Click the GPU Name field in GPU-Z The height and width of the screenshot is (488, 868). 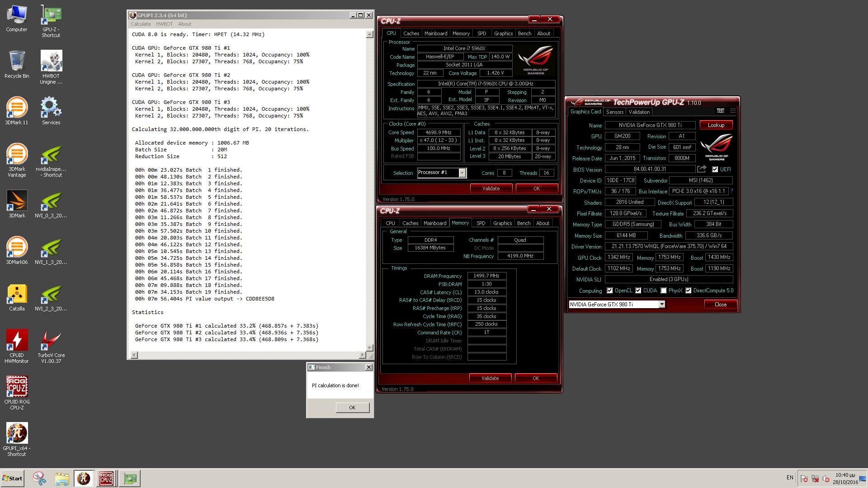coord(650,125)
